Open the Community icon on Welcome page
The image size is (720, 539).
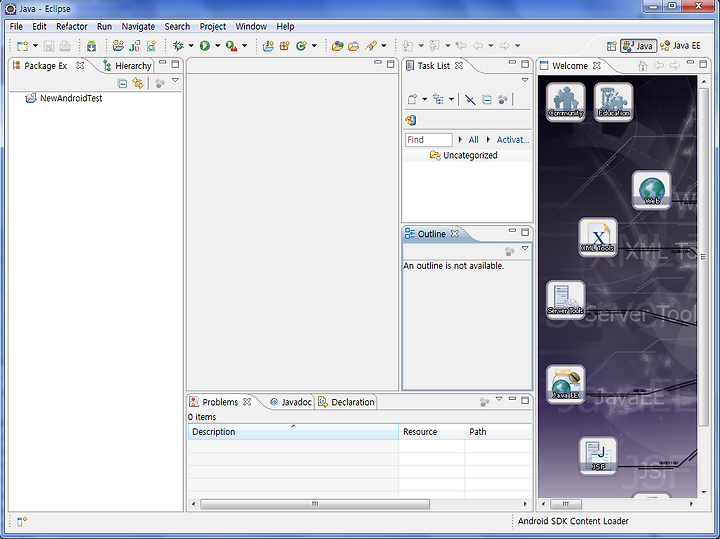566,102
